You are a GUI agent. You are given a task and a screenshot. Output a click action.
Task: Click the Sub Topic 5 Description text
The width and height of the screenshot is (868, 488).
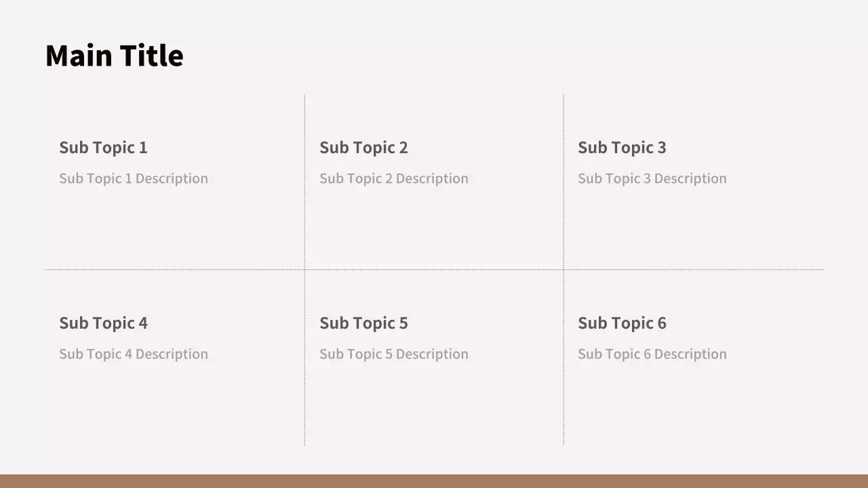tap(394, 354)
